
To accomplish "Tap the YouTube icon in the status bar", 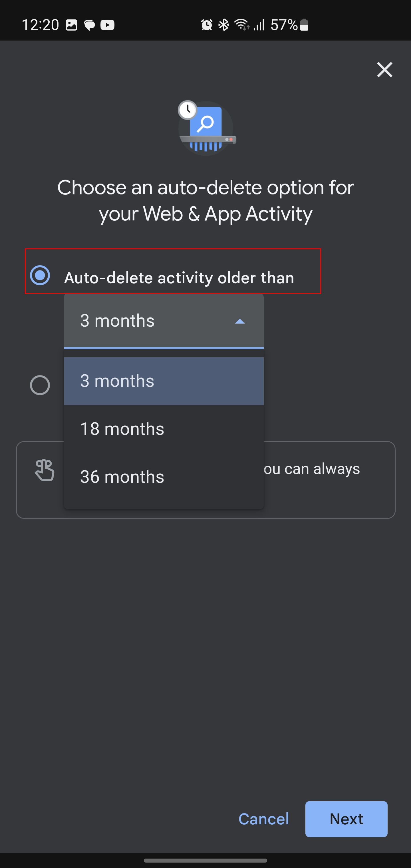I will tap(107, 25).
